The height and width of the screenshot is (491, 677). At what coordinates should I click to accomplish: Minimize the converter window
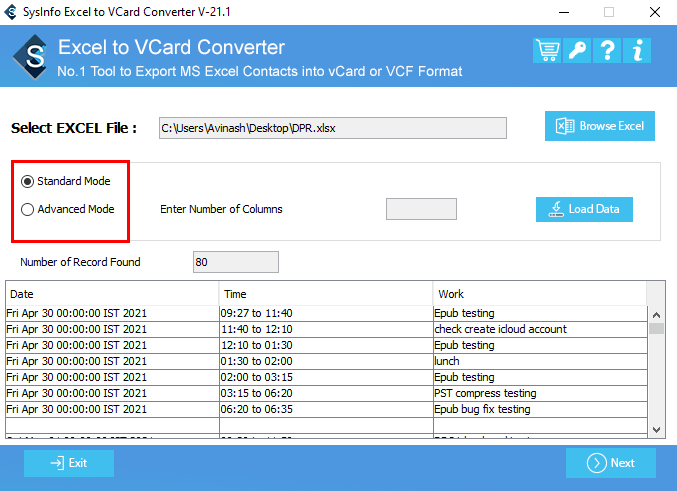(564, 12)
